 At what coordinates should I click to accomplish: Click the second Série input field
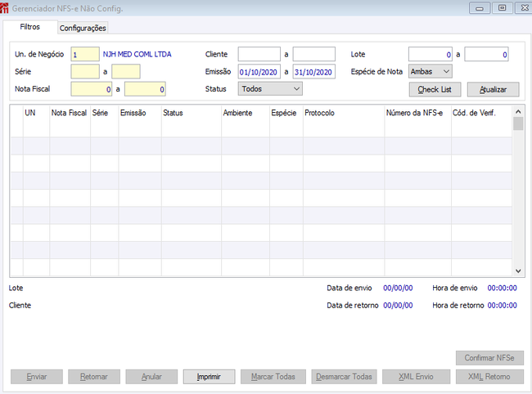126,71
